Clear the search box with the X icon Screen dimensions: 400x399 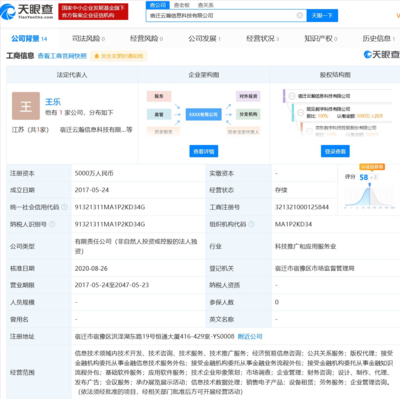[300, 15]
